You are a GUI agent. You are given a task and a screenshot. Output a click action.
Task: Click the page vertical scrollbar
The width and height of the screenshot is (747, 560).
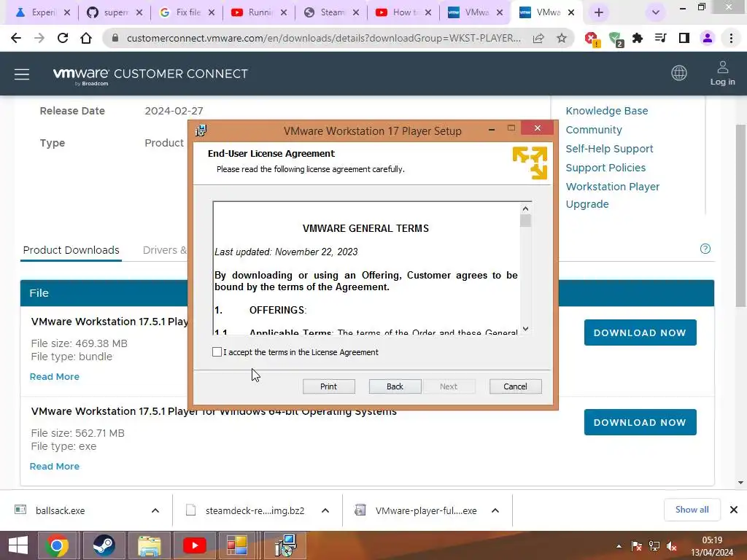[740, 215]
